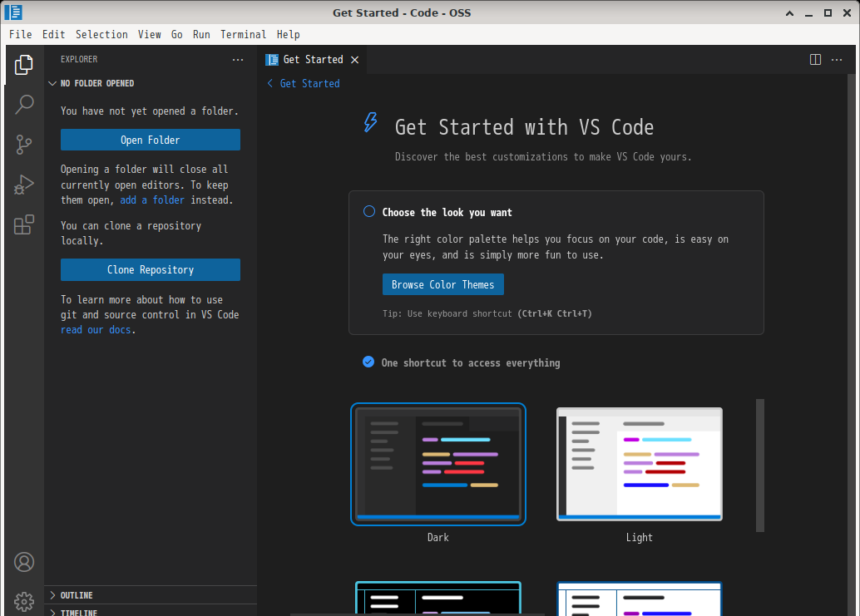
Task: Click the 'Dark' theme label
Action: (437, 538)
